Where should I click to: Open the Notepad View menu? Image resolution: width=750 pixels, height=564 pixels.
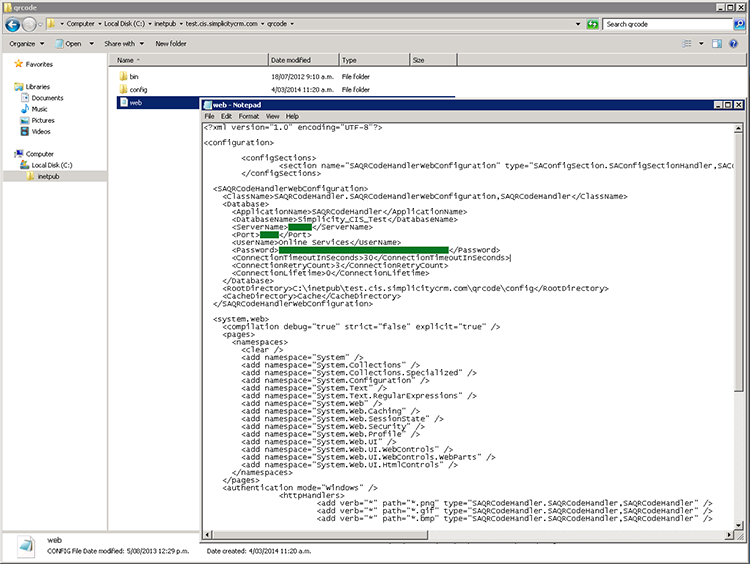pos(273,116)
